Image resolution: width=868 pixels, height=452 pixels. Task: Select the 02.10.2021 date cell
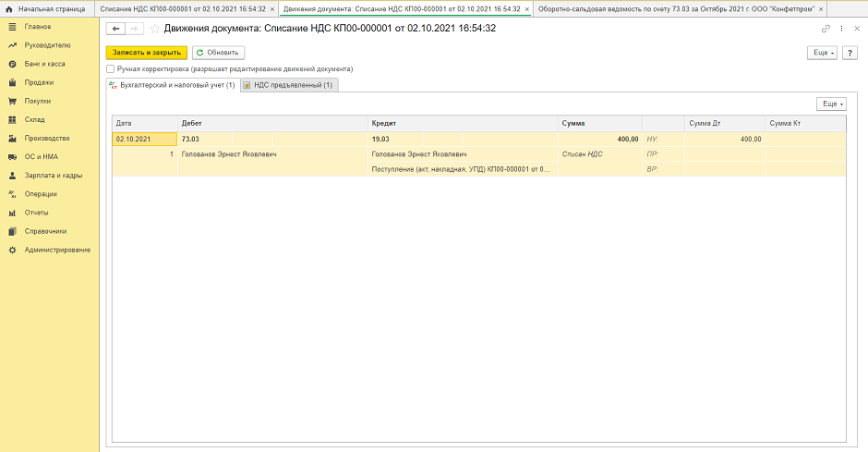(x=144, y=139)
